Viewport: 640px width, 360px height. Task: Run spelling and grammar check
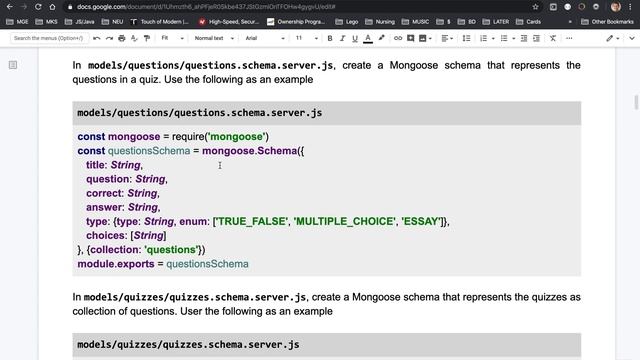coord(134,38)
